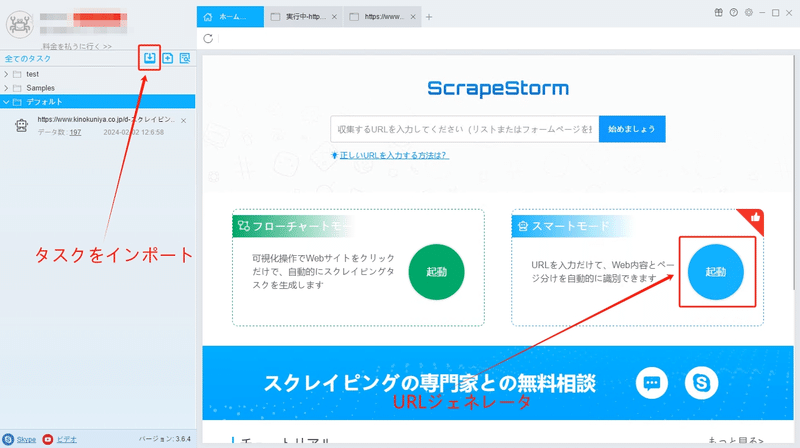Click the version 3.6.4 label
800x448 pixels.
165,439
